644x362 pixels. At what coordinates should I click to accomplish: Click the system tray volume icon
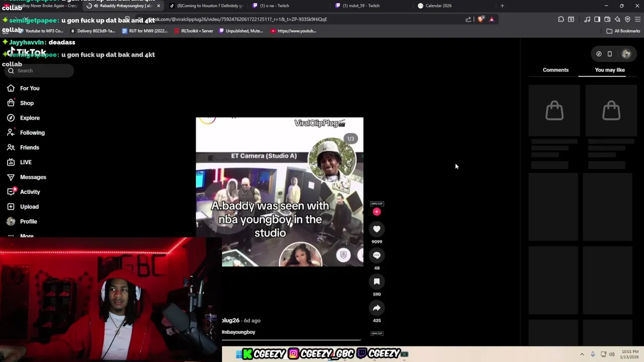[612, 354]
